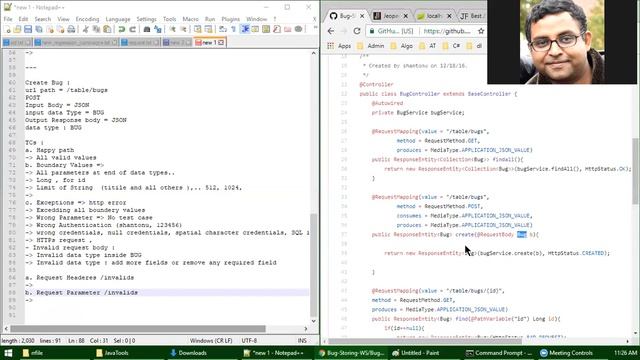Toggle synchronize vertical scrolling
The image size is (640, 360).
[x=198, y=29]
